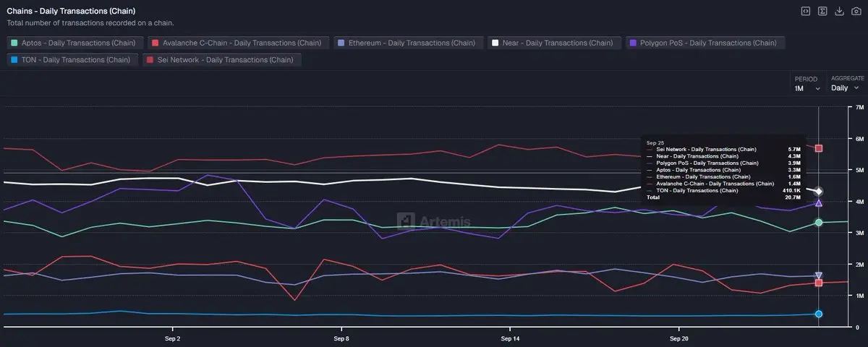The image size is (868, 347).
Task: Toggle the Polygon PoS legend chip
Action: (x=707, y=43)
